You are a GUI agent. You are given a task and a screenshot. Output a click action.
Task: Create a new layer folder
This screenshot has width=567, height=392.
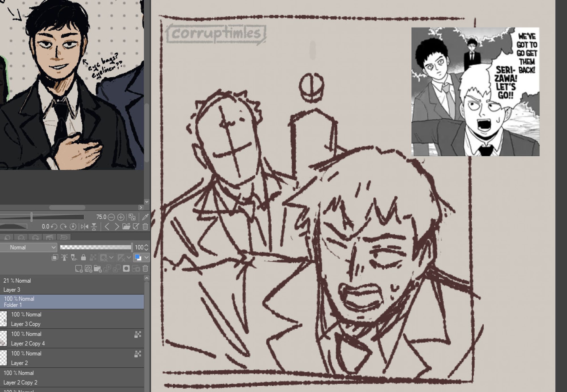(98, 269)
